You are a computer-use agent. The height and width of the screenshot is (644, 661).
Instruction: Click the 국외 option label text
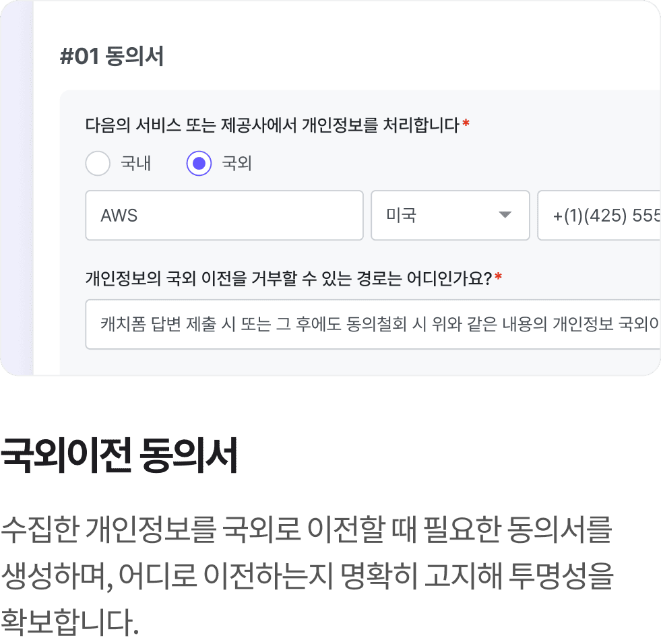(237, 163)
